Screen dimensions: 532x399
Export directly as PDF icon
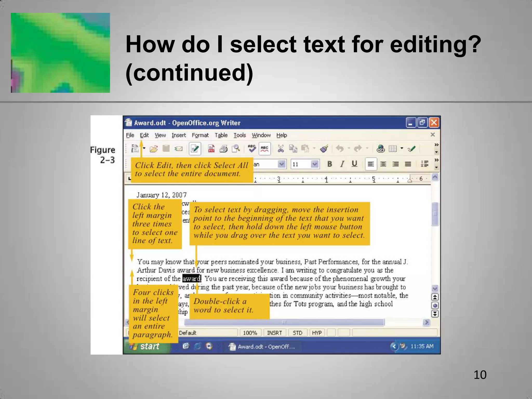click(211, 149)
